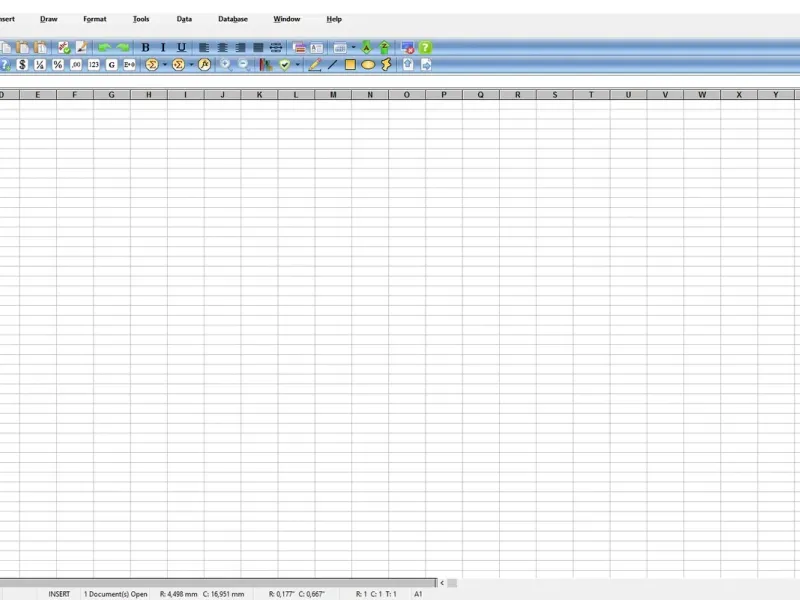This screenshot has height=600, width=800.
Task: Click the blue question mark icon
Action: (x=5, y=65)
